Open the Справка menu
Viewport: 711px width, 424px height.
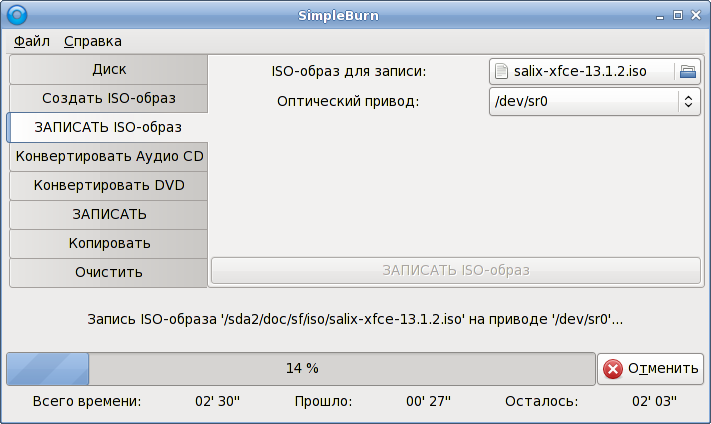click(x=92, y=41)
